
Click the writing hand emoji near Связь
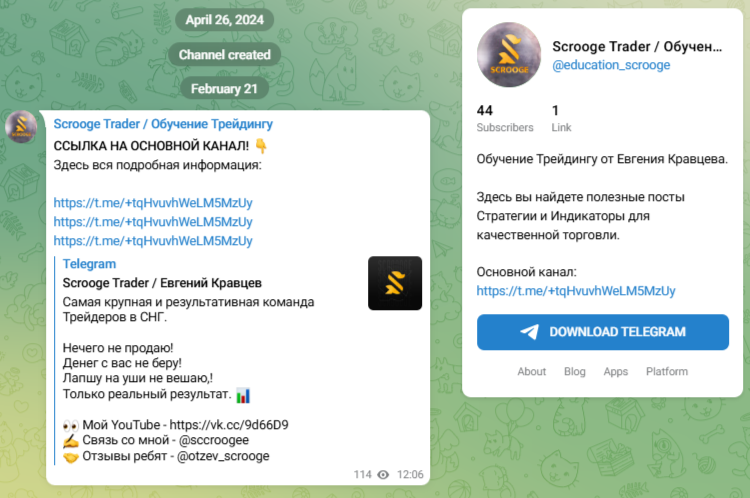tap(71, 441)
